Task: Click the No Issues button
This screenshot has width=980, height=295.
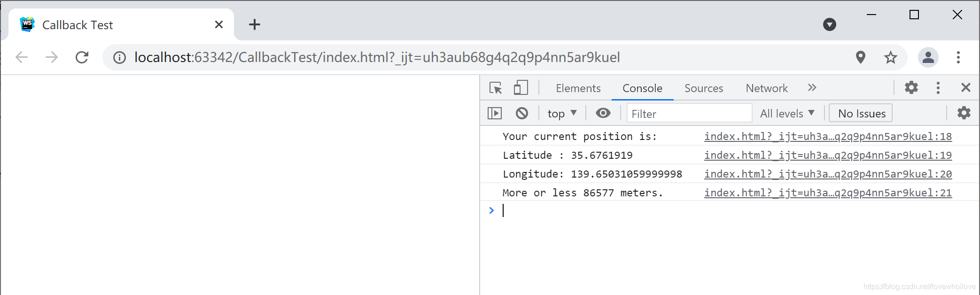Action: (861, 114)
